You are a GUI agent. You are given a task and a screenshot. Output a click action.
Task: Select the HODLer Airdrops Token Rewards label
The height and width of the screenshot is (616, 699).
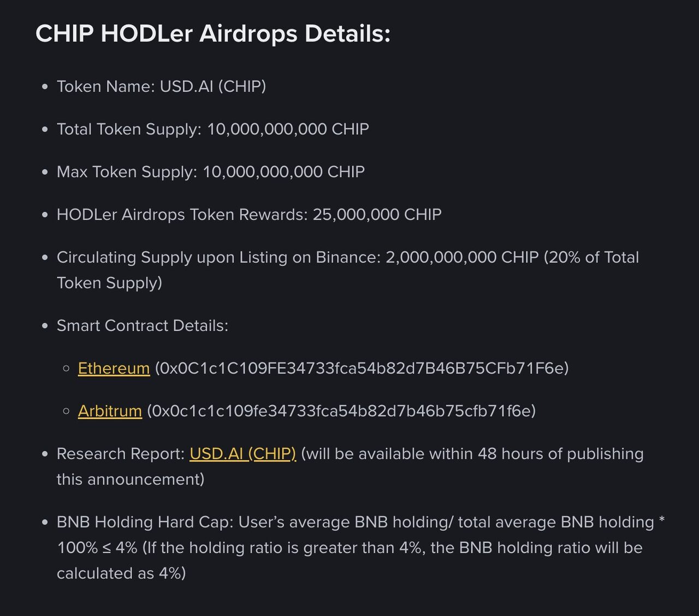(x=182, y=214)
